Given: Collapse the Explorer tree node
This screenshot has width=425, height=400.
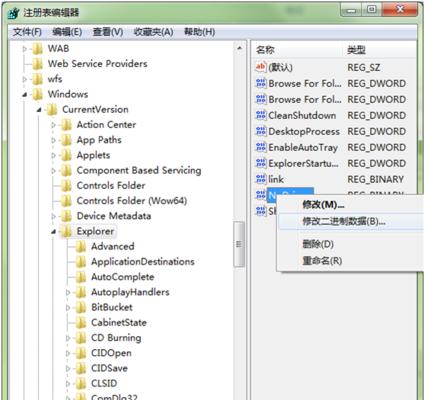Looking at the screenshot, I should point(53,232).
